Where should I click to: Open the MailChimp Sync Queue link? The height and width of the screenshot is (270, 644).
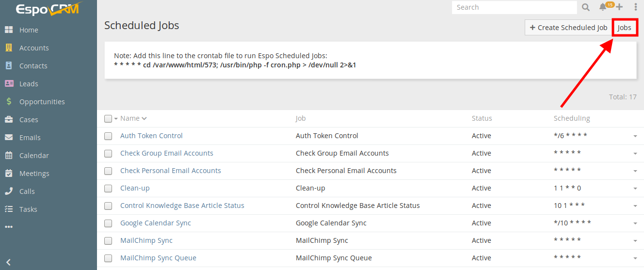pos(158,258)
